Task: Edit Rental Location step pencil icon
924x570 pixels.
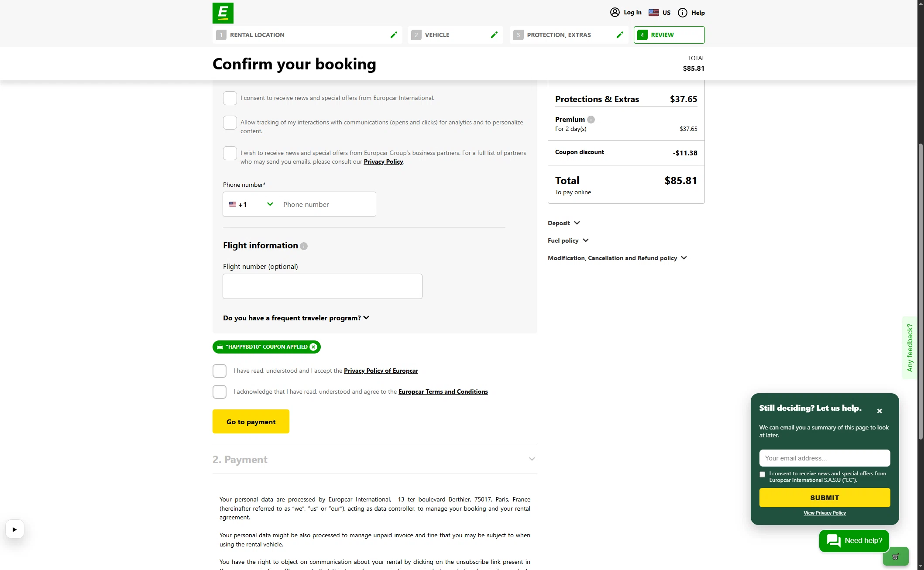Action: click(394, 35)
